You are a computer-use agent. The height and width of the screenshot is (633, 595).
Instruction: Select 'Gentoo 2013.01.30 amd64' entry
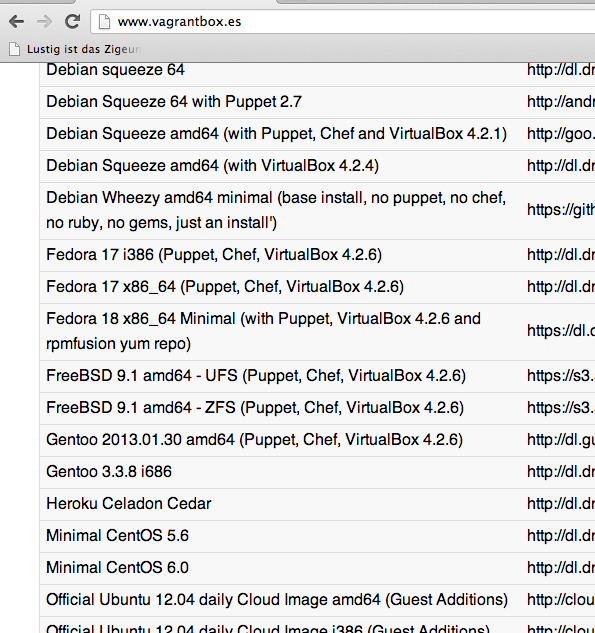254,439
